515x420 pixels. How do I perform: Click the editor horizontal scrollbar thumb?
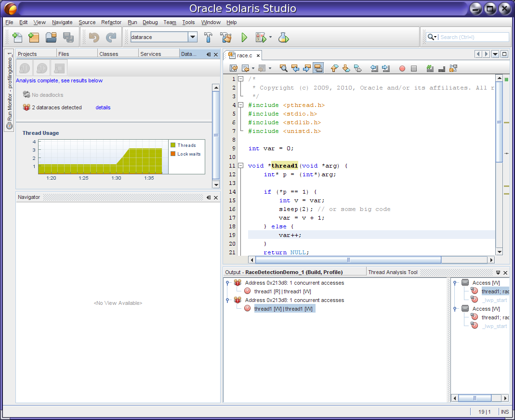tap(348, 260)
